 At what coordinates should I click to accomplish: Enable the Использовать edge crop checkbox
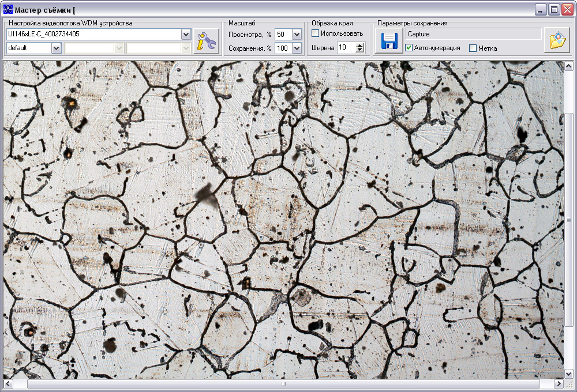pyautogui.click(x=316, y=33)
